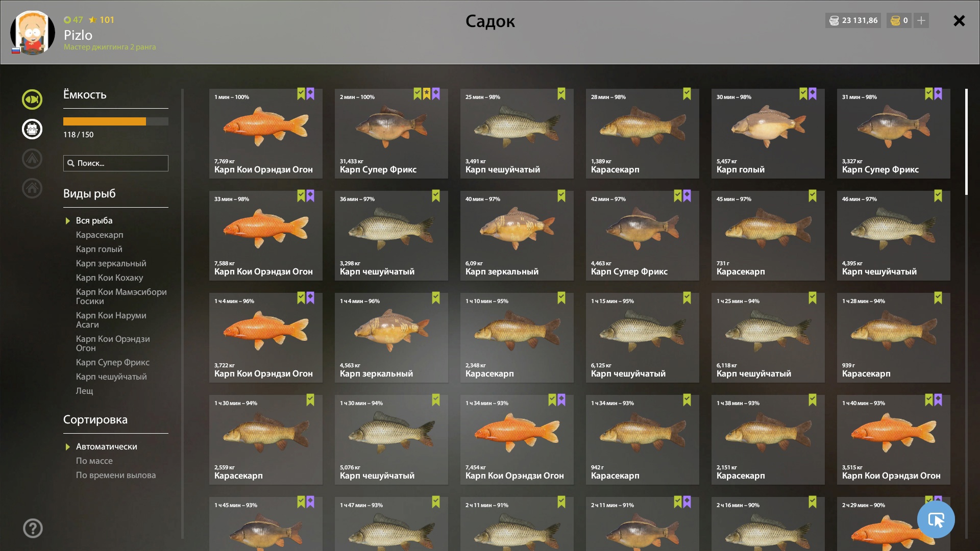This screenshot has width=980, height=551.
Task: Click the Pizlo player avatar
Action: pos(33,33)
